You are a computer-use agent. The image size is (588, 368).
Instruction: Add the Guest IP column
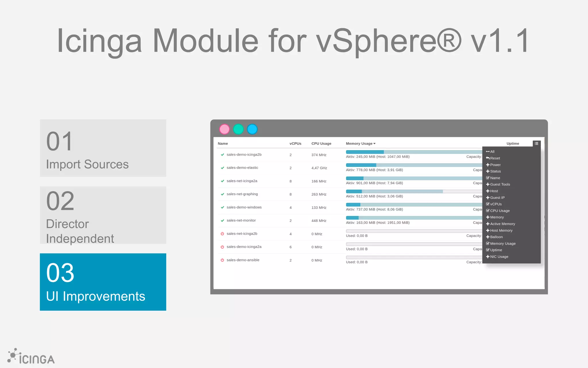[x=495, y=198]
